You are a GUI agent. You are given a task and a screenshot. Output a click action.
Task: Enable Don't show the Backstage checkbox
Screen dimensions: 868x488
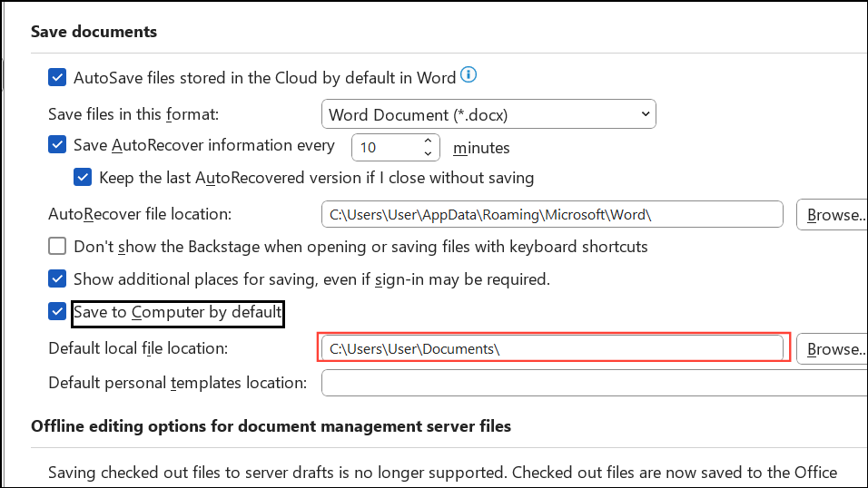pyautogui.click(x=57, y=247)
